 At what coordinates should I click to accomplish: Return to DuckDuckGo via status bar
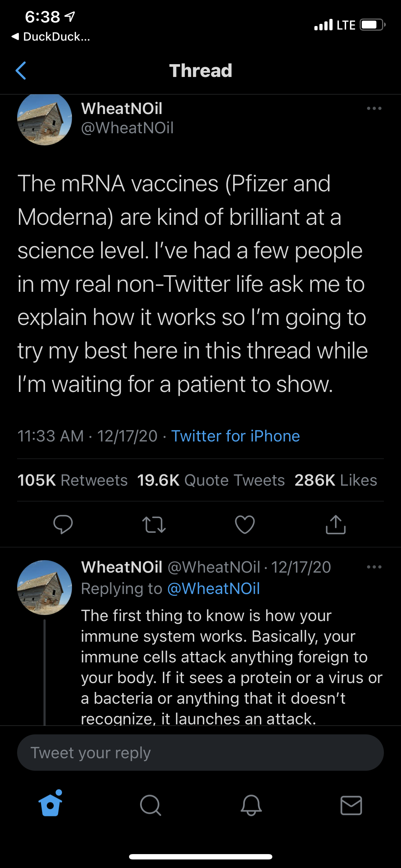tap(51, 36)
